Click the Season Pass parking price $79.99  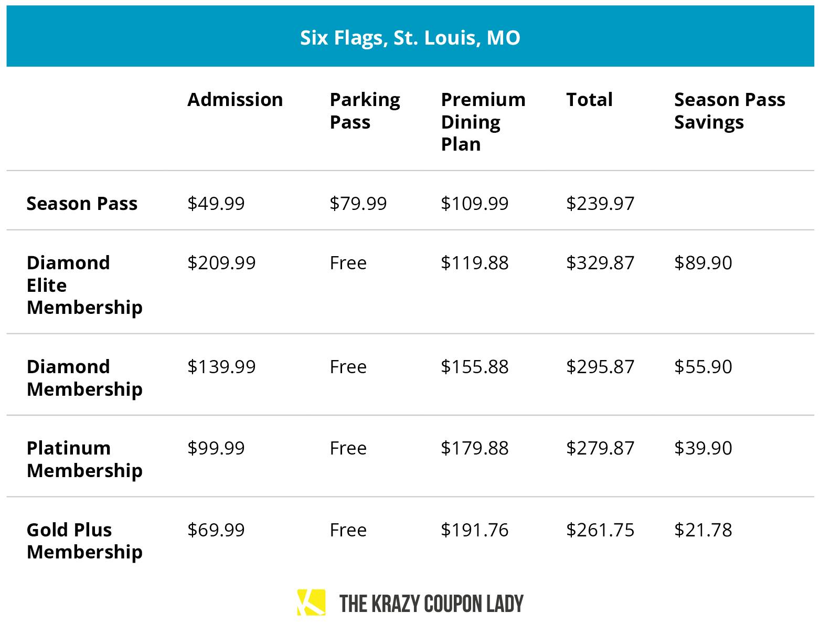pyautogui.click(x=358, y=203)
